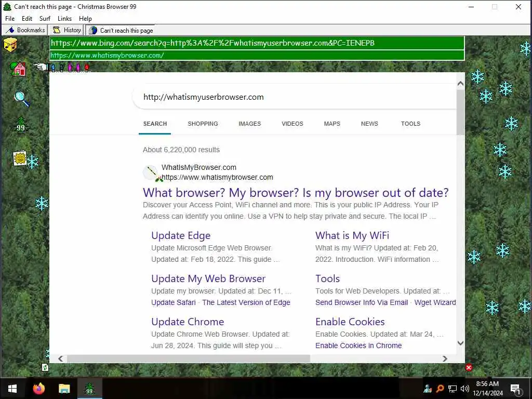Click the red X stop icon
532x399 pixels.
click(x=469, y=367)
